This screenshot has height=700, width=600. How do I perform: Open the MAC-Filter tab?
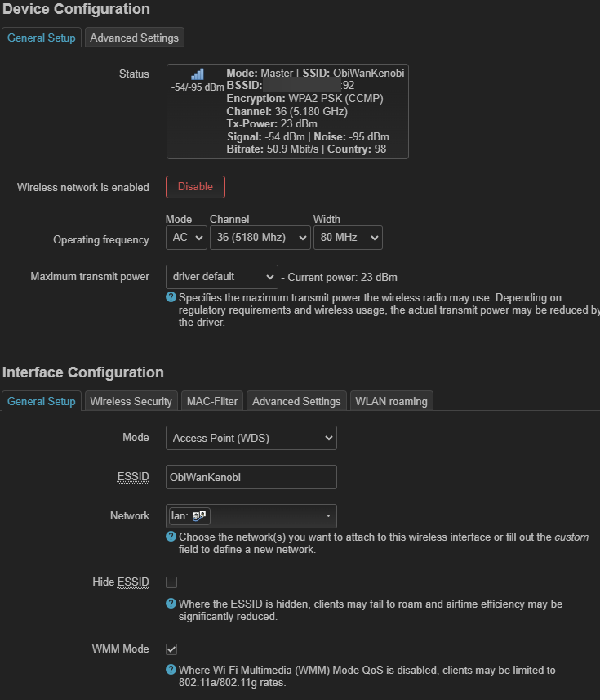212,401
